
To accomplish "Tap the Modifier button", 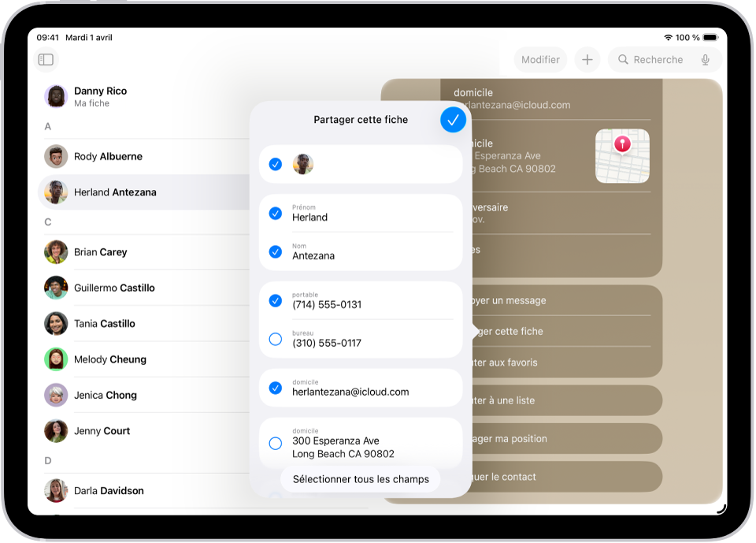I will [540, 60].
